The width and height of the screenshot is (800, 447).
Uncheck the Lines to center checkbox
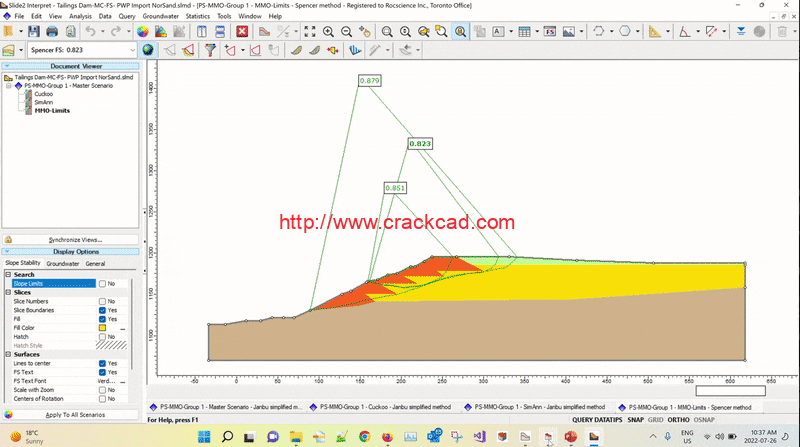pos(102,363)
